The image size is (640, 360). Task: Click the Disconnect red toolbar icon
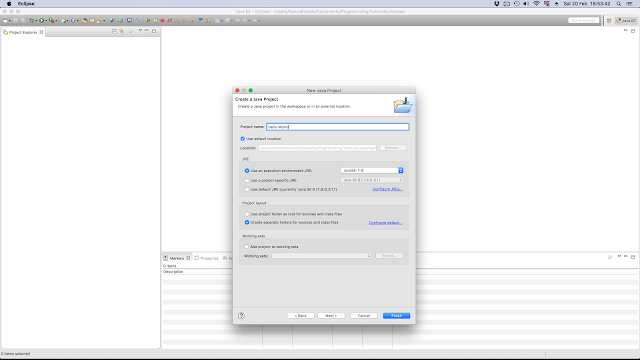[169, 20]
